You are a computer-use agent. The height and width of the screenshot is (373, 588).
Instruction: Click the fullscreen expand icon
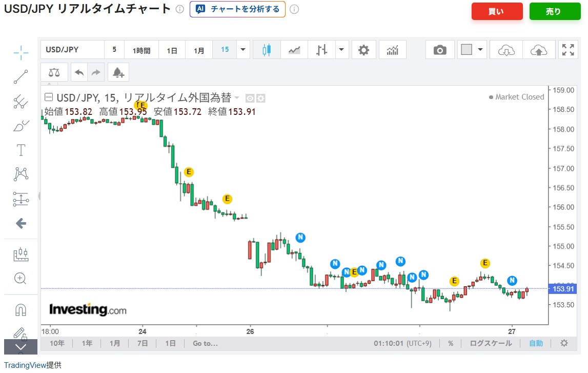click(x=568, y=50)
